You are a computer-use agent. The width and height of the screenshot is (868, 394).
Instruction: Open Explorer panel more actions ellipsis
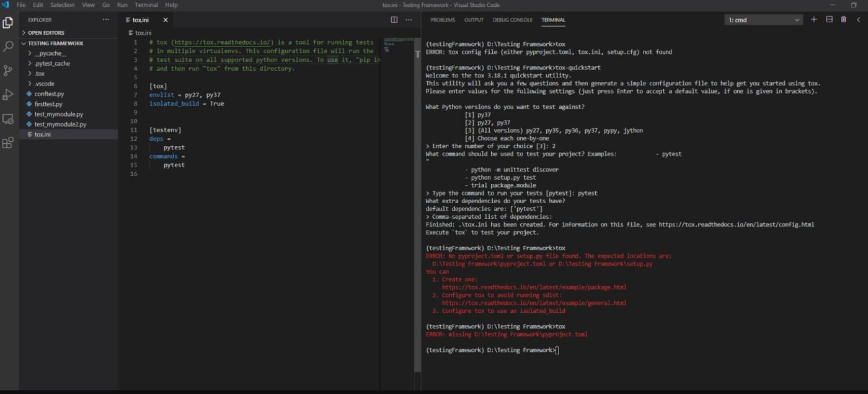click(105, 20)
